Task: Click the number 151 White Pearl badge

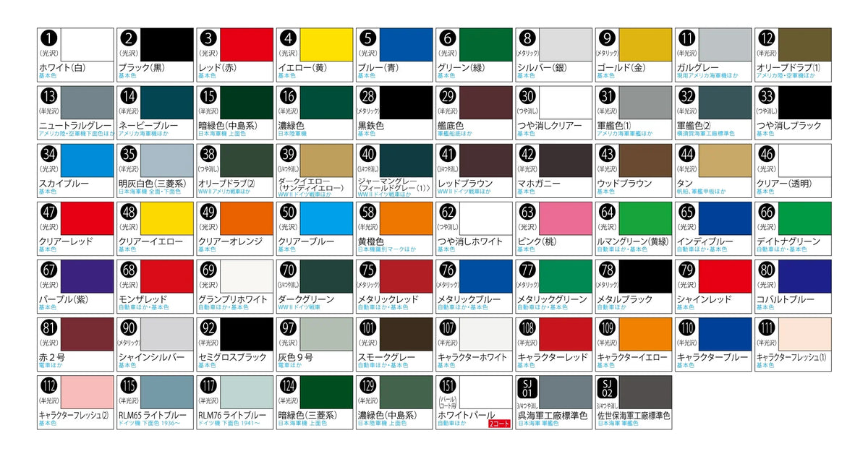Action: pos(448,385)
